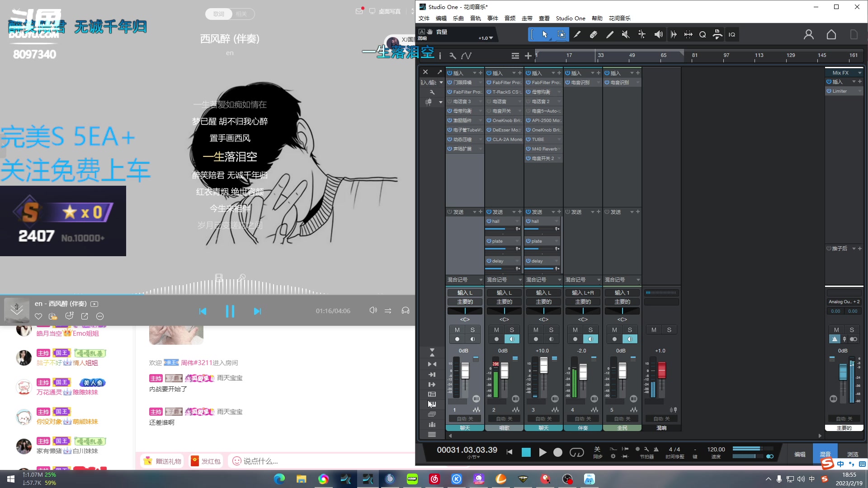Click the Play button in Studio One transport

(x=542, y=452)
